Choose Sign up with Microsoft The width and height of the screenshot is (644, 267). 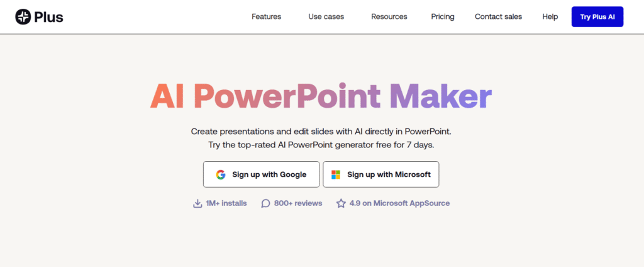[x=380, y=174]
